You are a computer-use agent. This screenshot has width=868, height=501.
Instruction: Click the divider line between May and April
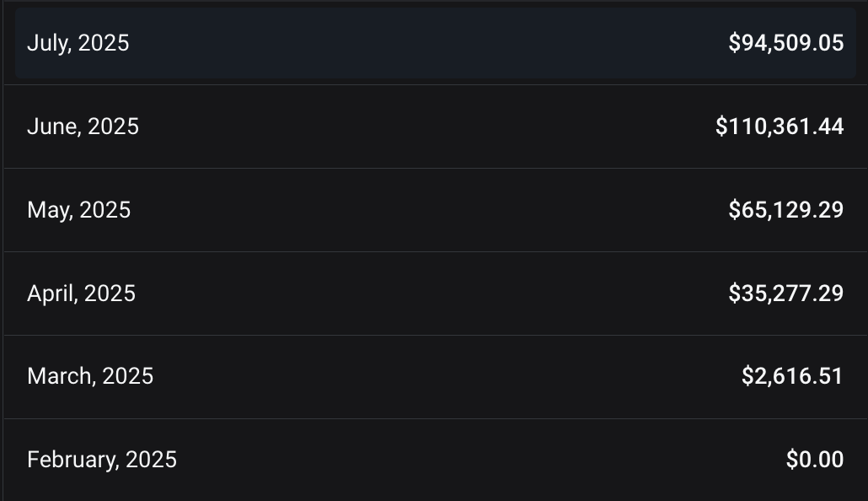(x=436, y=251)
